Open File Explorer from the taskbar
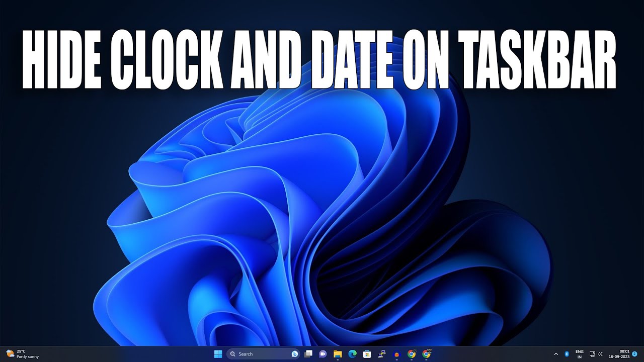 pos(338,354)
